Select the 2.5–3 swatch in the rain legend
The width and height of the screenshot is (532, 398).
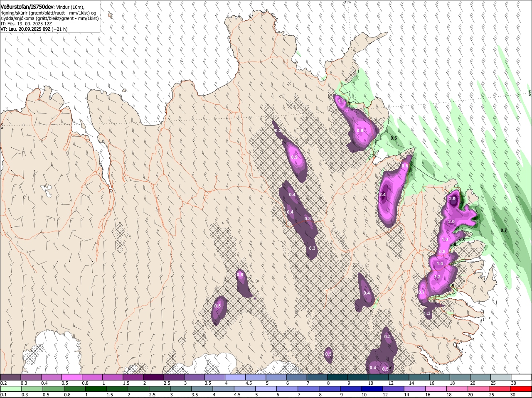[x=160, y=389]
